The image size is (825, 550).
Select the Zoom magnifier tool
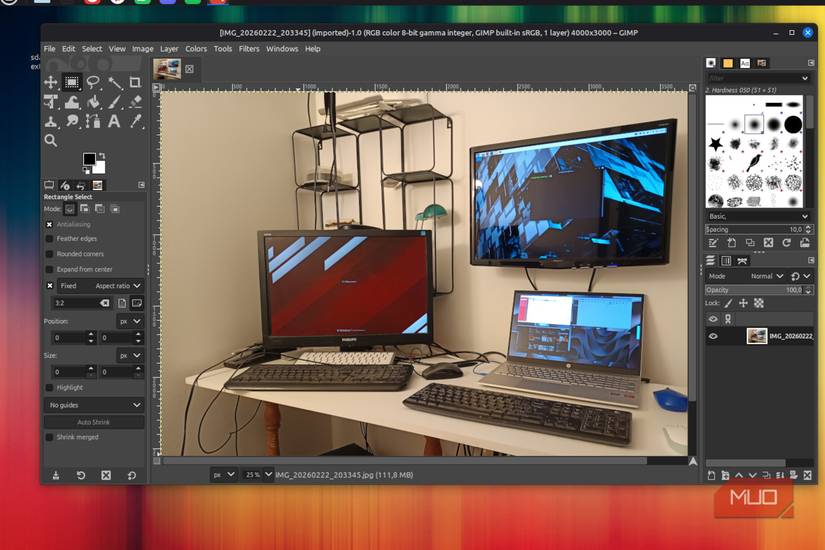(51, 141)
